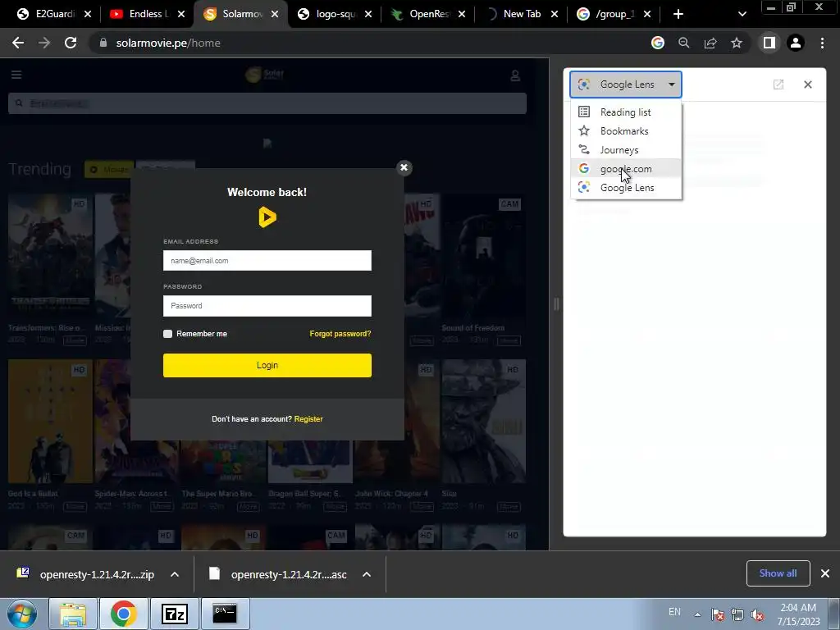The image size is (840, 630).
Task: Show hidden system tray icons
Action: point(697,614)
